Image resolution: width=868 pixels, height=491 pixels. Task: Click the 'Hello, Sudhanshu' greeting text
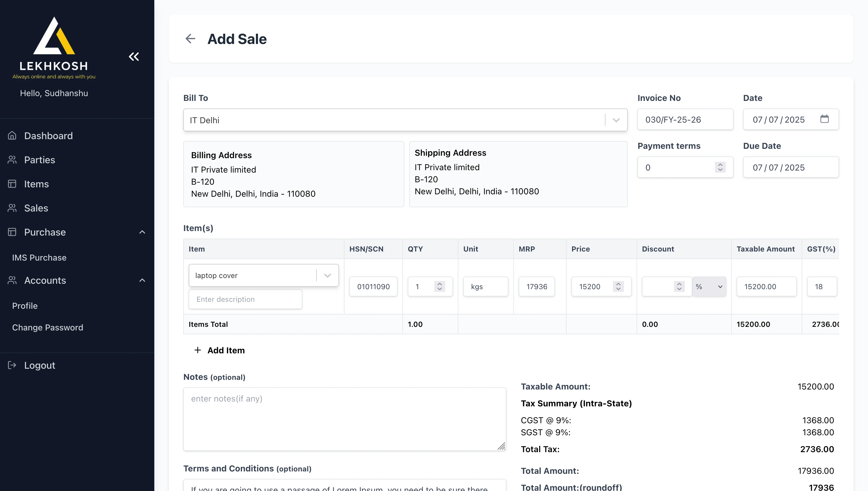(54, 93)
